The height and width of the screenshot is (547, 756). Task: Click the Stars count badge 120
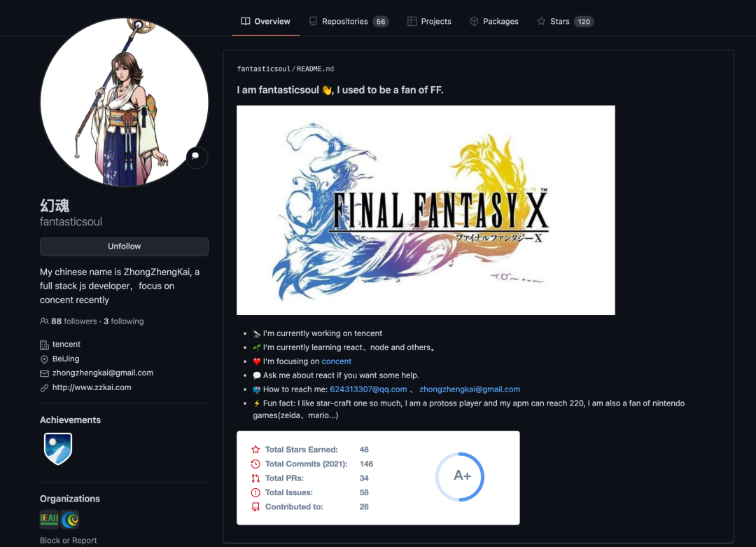coord(584,22)
